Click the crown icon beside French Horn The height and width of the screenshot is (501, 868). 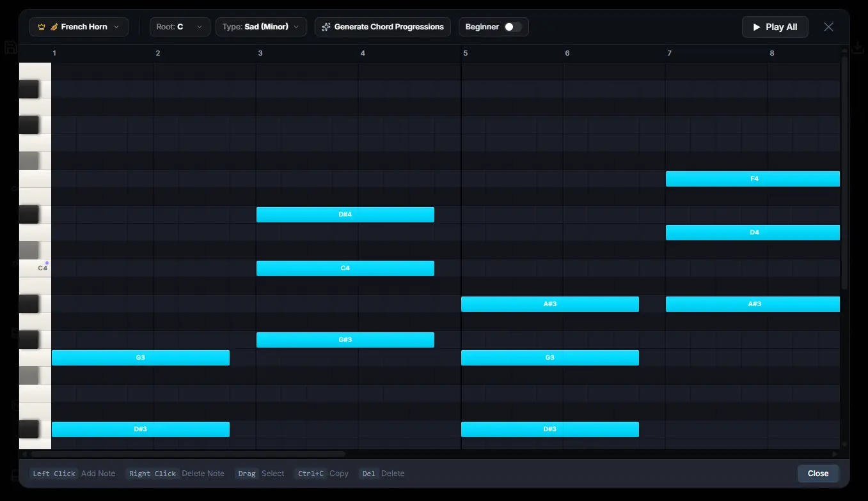pos(42,27)
